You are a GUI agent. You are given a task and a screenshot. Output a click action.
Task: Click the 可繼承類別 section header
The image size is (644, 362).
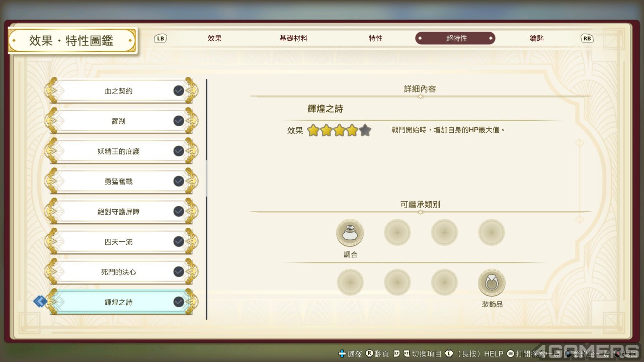[420, 205]
